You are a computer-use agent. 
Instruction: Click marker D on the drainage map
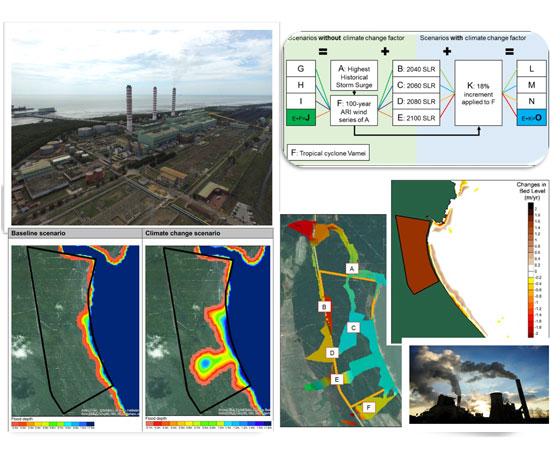tap(332, 352)
